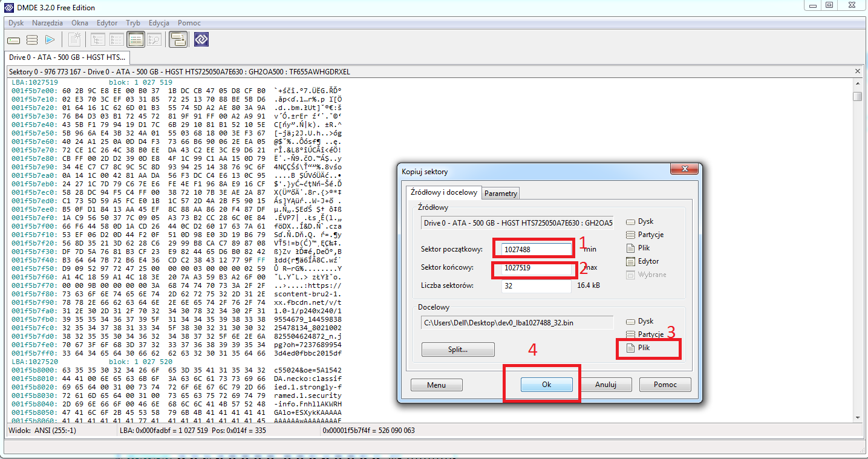Toggle the copy sectors toolbar icon
The width and height of the screenshot is (868, 459).
(x=178, y=40)
